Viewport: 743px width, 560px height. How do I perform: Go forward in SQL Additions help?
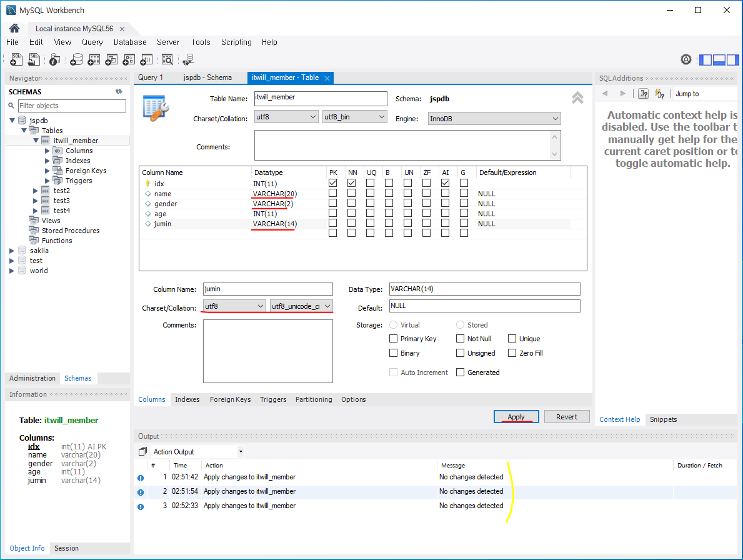[x=622, y=93]
